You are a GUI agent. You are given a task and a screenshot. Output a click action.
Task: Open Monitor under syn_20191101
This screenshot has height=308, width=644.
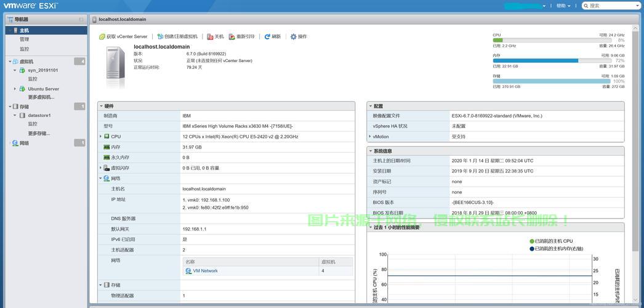33,79
